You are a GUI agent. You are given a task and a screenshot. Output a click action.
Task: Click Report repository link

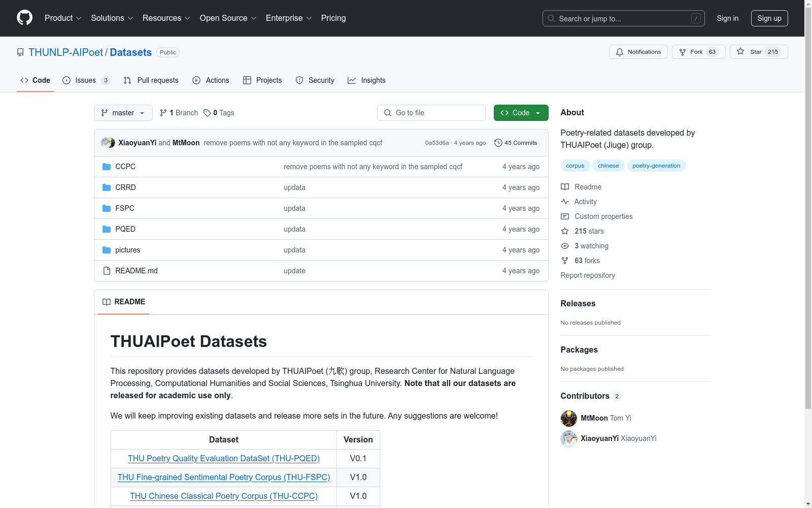tap(588, 275)
